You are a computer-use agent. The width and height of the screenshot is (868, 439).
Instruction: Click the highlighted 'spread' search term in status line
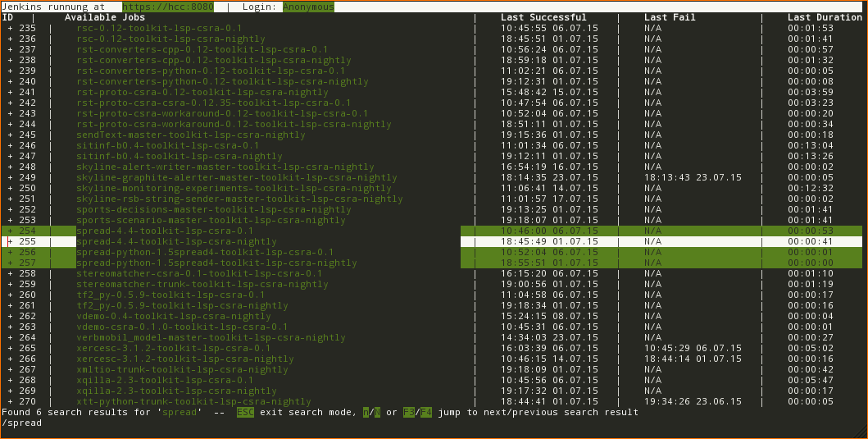point(180,413)
